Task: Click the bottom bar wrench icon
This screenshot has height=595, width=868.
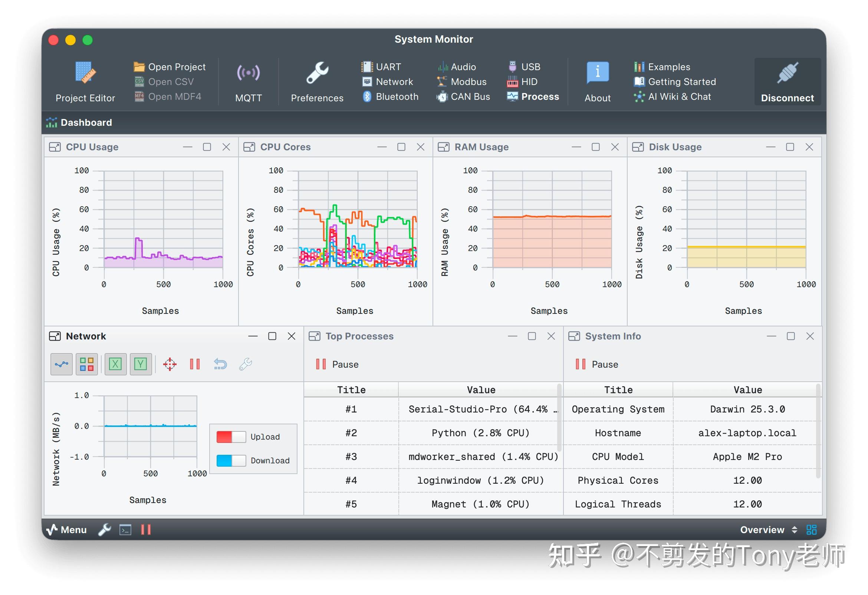Action: pos(105,530)
